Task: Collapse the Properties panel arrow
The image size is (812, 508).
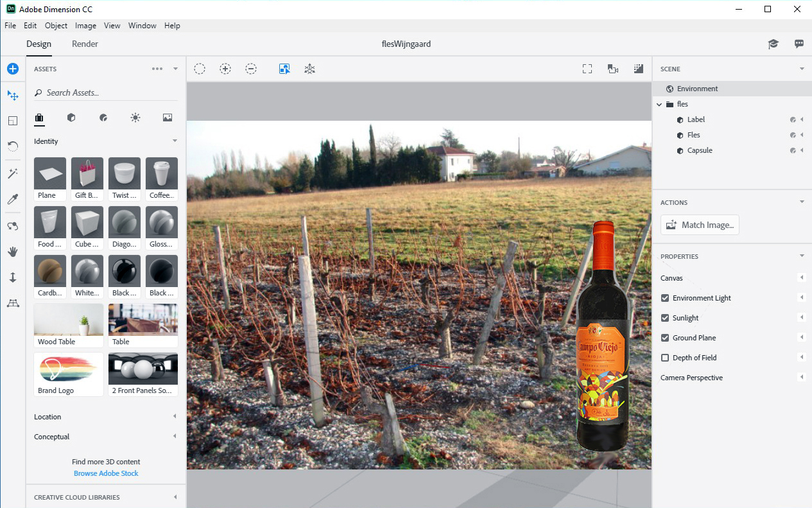Action: tap(802, 256)
